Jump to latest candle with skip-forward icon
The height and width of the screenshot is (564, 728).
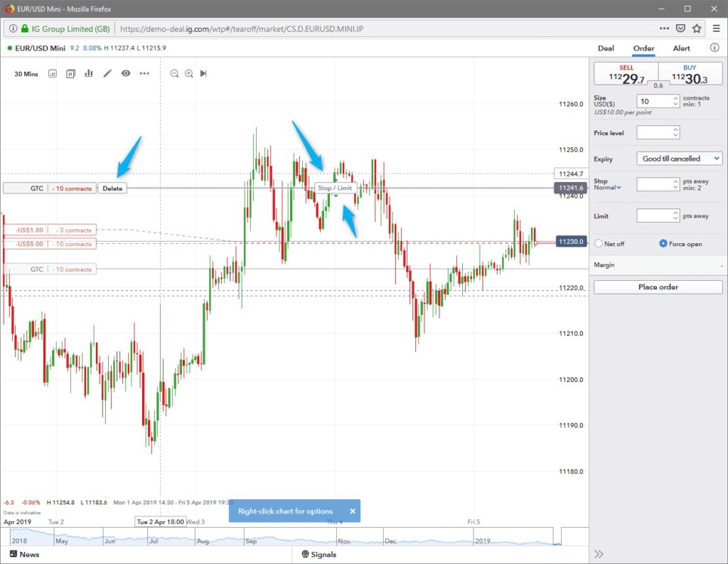point(204,73)
